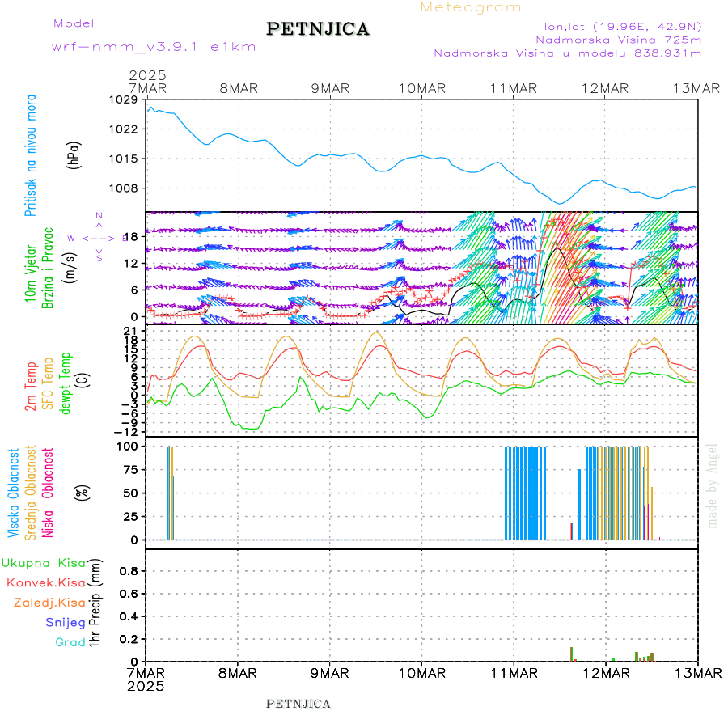Click the green 'Ukupna Kisa' legend entry
728x728 pixels.
click(x=44, y=563)
